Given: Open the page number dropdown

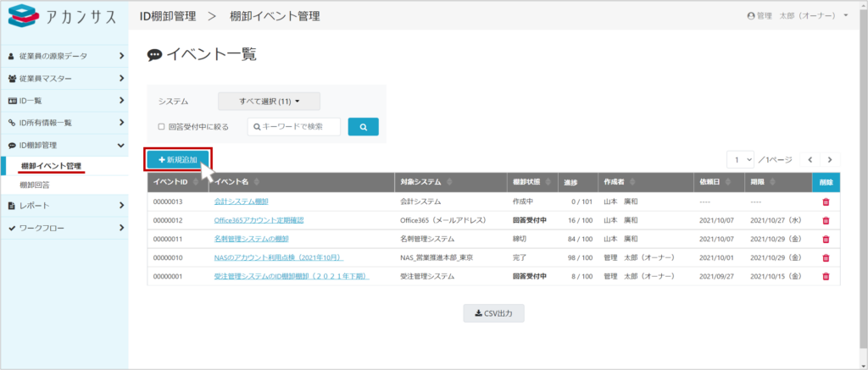Looking at the screenshot, I should click(743, 159).
